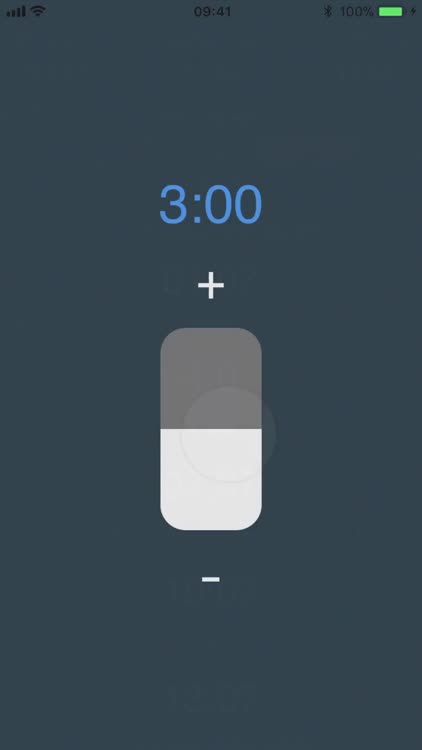The image size is (422, 750).
Task: Click the slider's gray-to-white level boundary
Action: [211, 429]
